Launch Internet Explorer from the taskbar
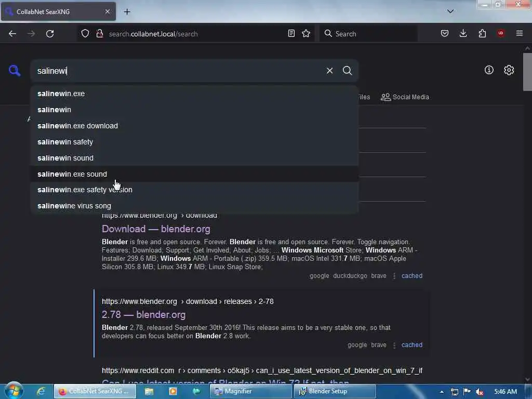The height and width of the screenshot is (399, 532). (41, 391)
